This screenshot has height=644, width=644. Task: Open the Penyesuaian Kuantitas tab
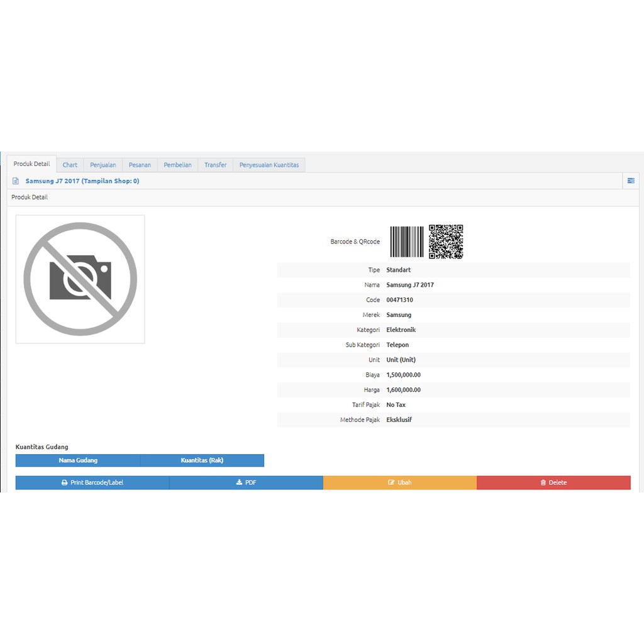point(269,165)
